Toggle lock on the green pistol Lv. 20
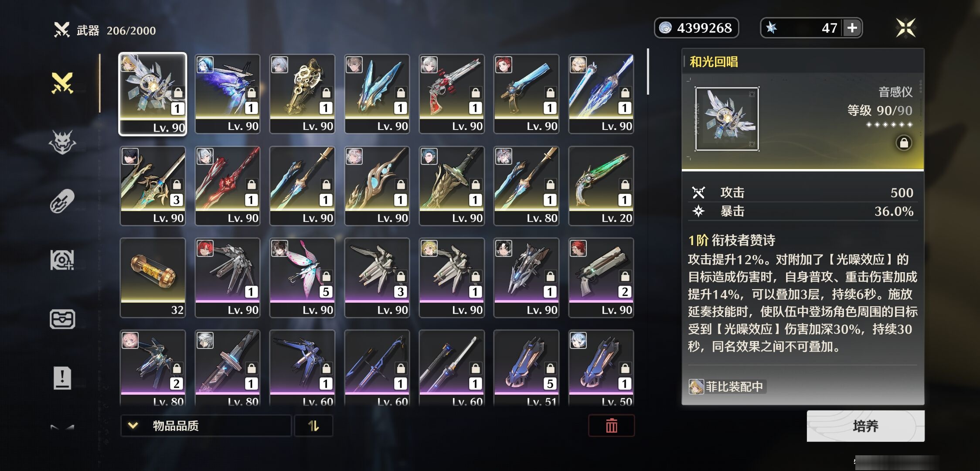Viewport: 980px width, 471px height. 625,184
